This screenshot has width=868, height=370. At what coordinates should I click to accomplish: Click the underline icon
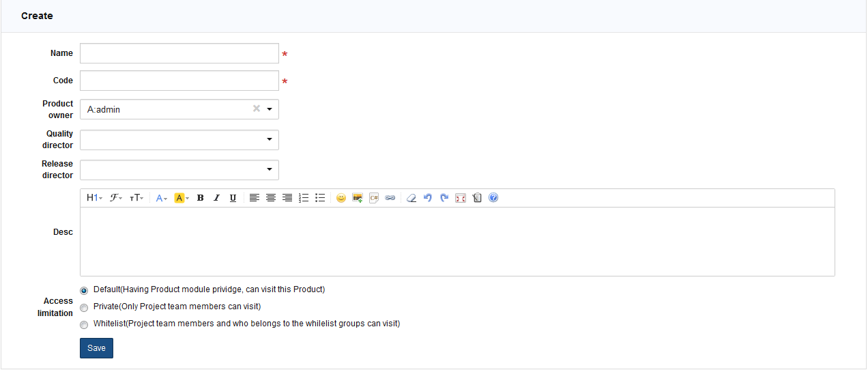click(x=233, y=198)
